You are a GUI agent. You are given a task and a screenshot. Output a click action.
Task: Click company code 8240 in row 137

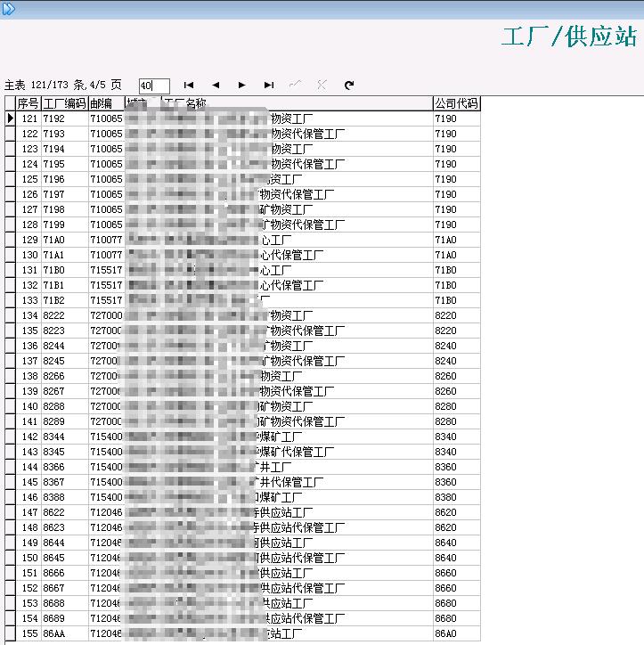tap(445, 361)
